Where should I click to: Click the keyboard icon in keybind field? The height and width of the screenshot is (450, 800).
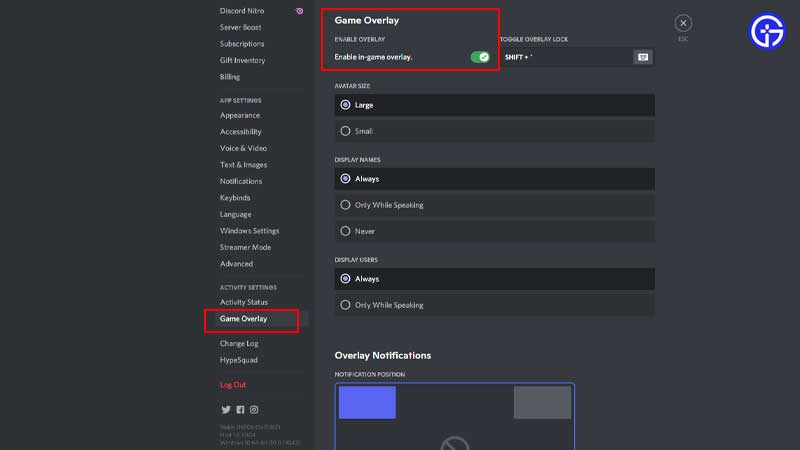643,57
